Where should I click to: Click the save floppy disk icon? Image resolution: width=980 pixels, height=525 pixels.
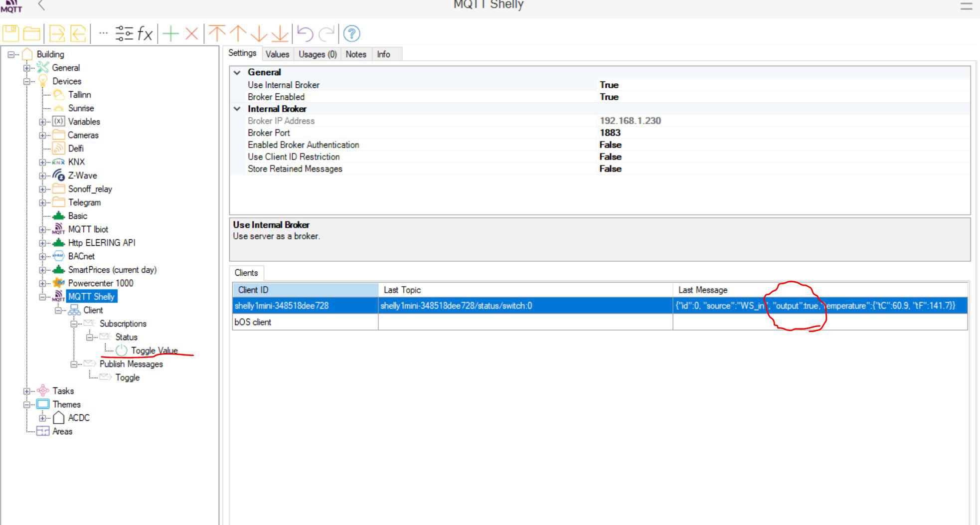pos(10,33)
